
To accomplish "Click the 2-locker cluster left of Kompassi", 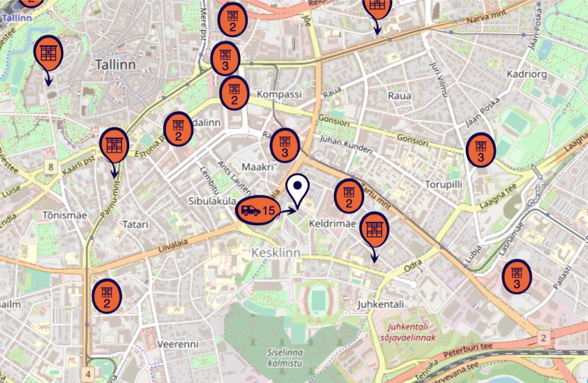I will click(x=234, y=93).
